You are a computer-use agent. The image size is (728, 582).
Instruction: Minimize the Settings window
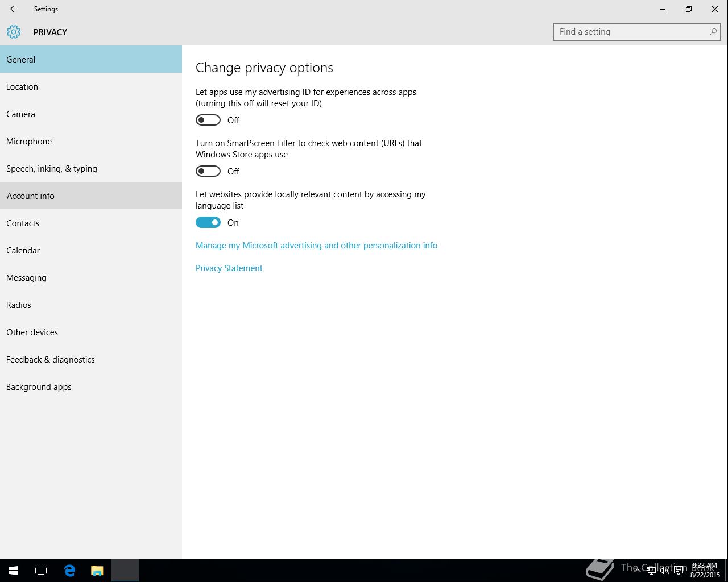[x=663, y=9]
